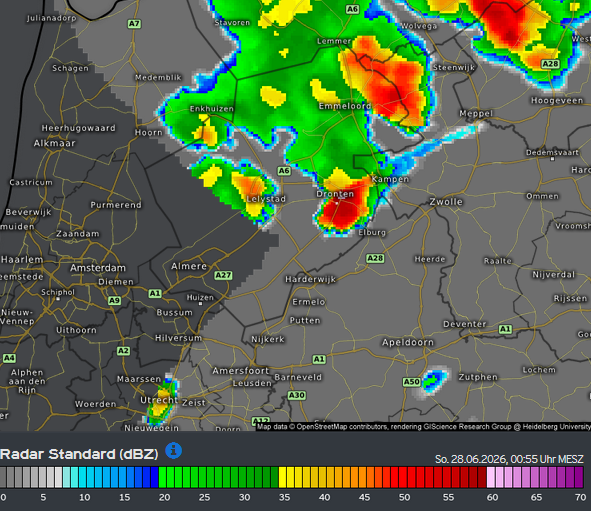This screenshot has height=511, width=591.
Task: Click the A7 road badge near Julianadorp
Action: point(134,24)
